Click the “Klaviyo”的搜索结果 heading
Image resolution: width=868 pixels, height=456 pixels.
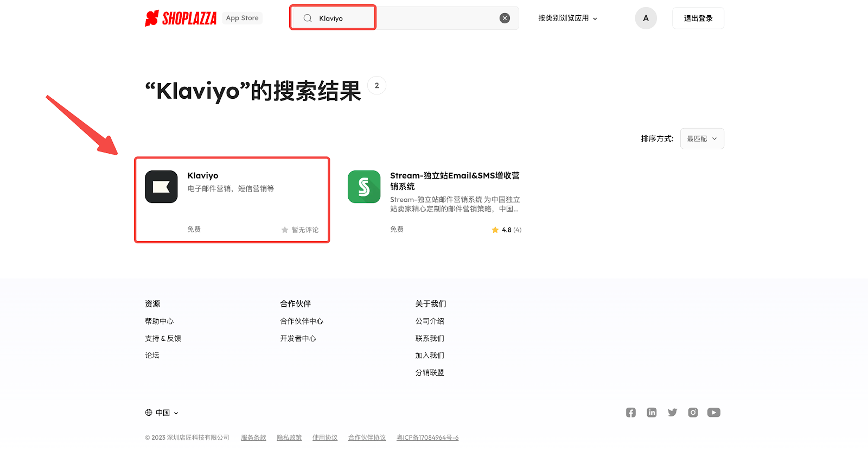pos(253,91)
